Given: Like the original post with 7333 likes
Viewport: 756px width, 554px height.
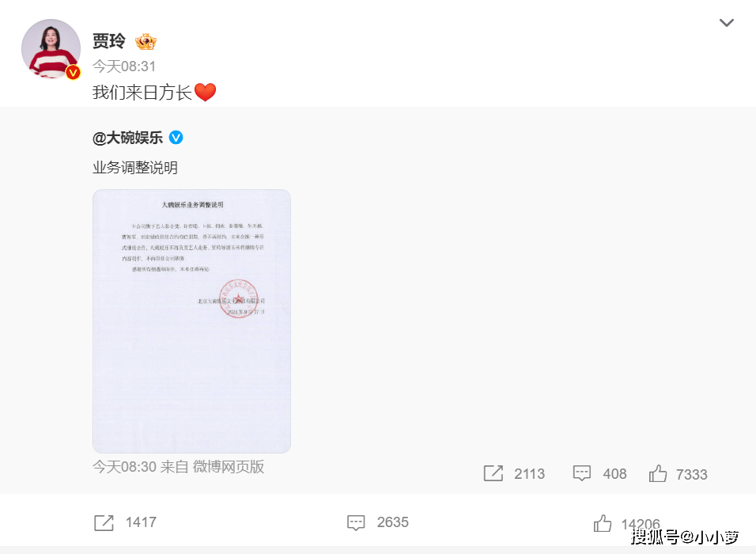Looking at the screenshot, I should [658, 473].
